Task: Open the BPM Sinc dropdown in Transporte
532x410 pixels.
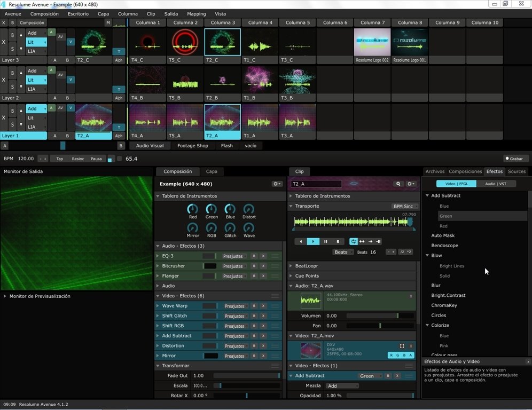Action: pos(403,206)
